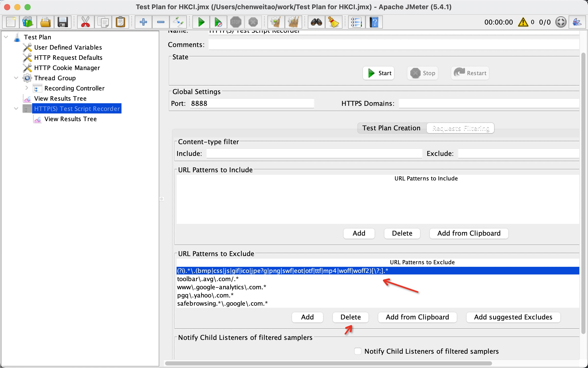Click the horizontal scrollbar at panel bottom
Viewport: 588px width, 368px height.
[328, 363]
